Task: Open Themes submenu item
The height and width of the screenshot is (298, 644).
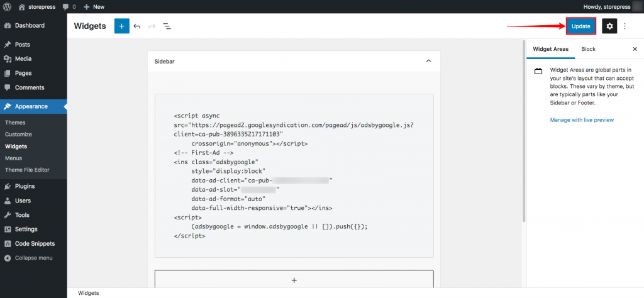Action: (x=15, y=123)
